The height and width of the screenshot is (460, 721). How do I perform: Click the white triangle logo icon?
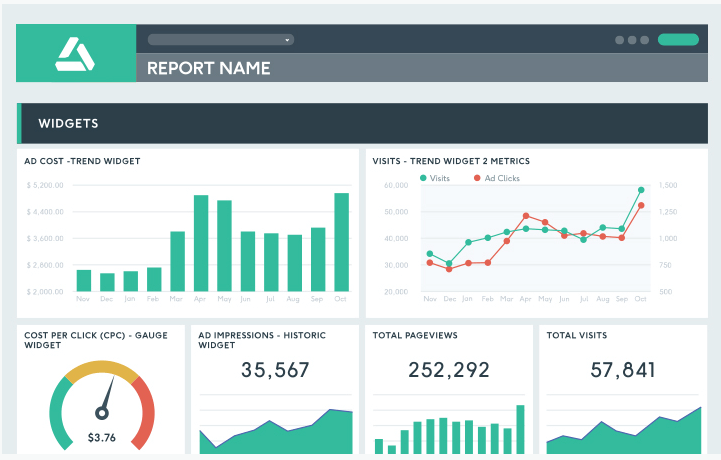coord(75,54)
